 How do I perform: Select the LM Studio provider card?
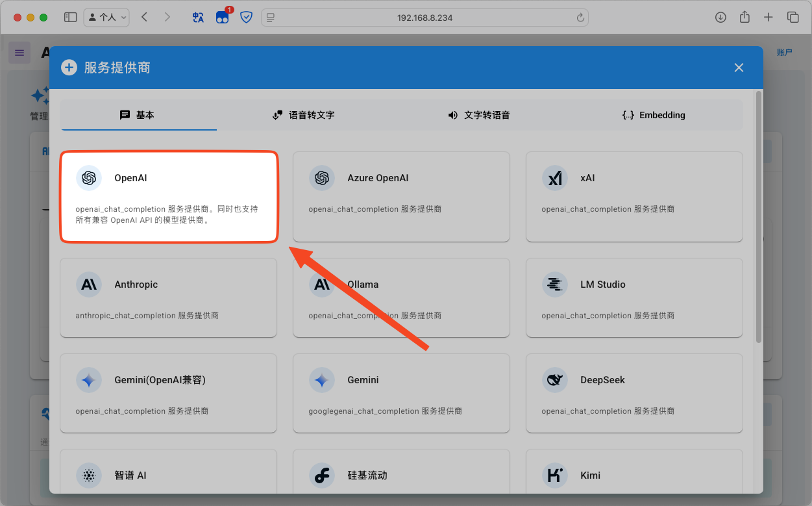tap(634, 297)
